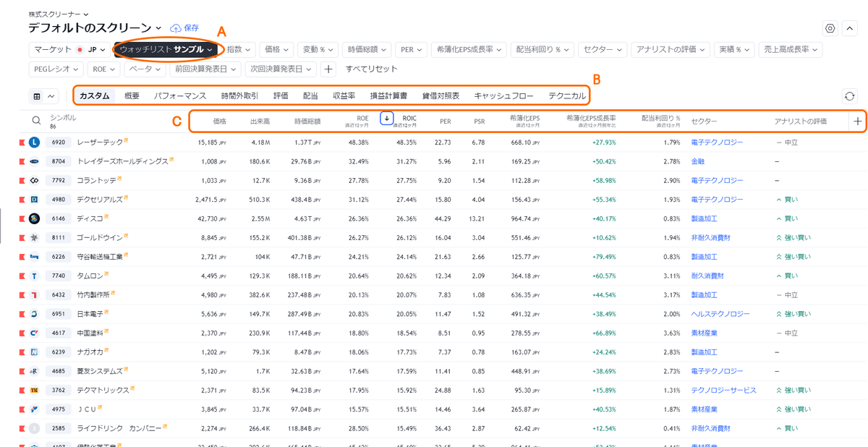The image size is (868, 447).
Task: Click the テクマトリックス company logo
Action: (34, 390)
